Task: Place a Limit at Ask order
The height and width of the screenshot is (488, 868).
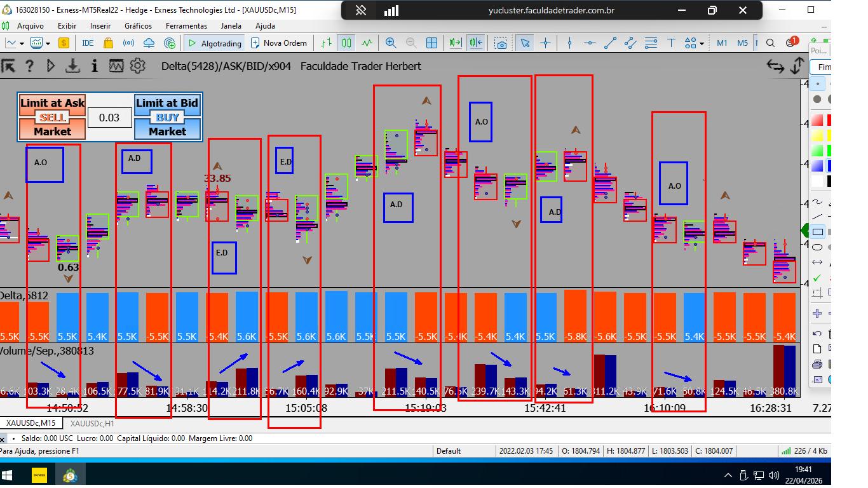Action: [52, 103]
